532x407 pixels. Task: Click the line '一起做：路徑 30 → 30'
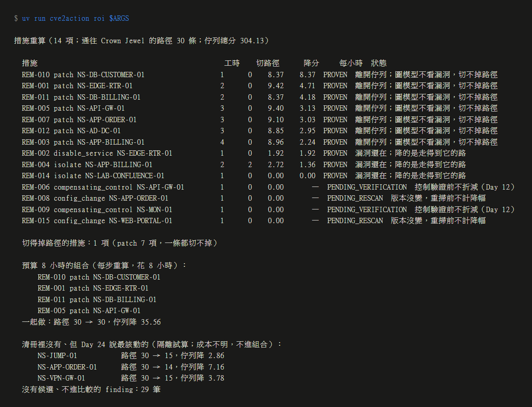pyautogui.click(x=92, y=322)
